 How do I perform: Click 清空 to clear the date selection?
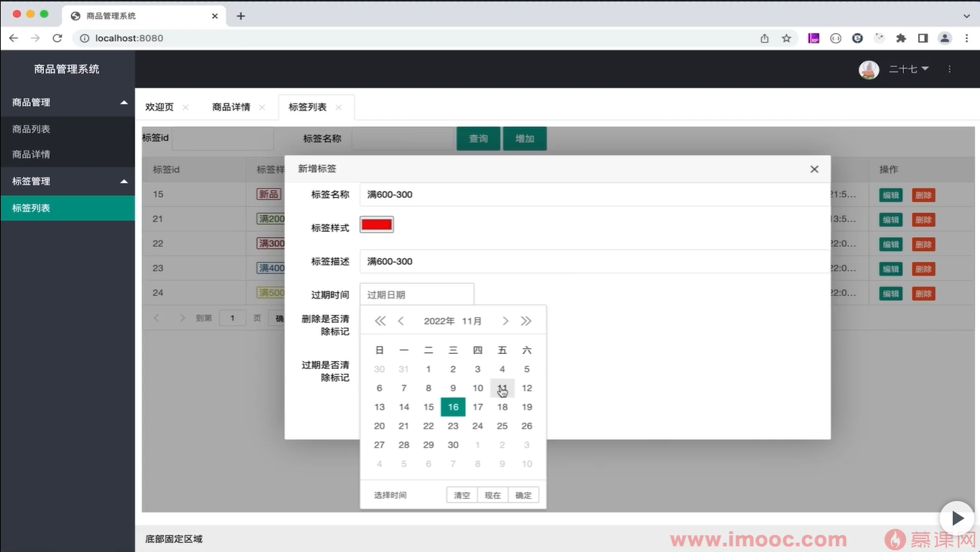click(x=461, y=495)
